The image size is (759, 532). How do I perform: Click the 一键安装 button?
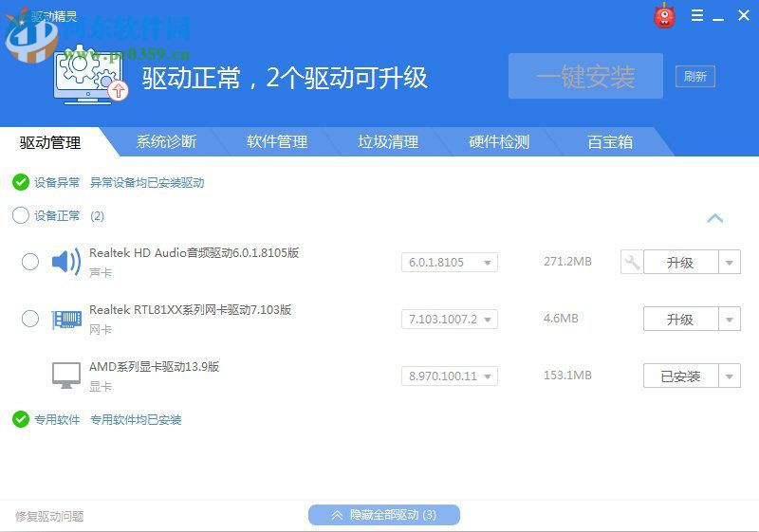point(585,76)
